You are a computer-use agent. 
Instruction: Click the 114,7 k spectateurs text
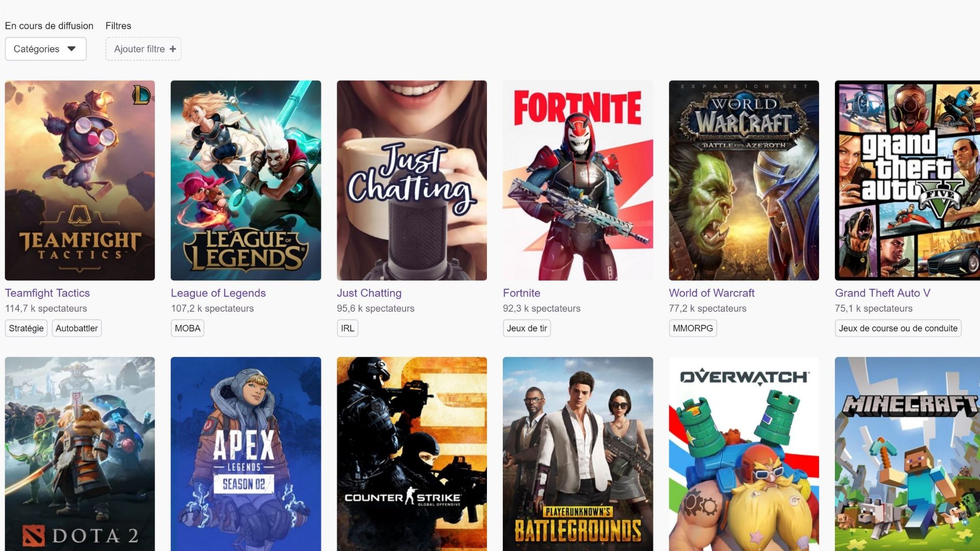[46, 308]
